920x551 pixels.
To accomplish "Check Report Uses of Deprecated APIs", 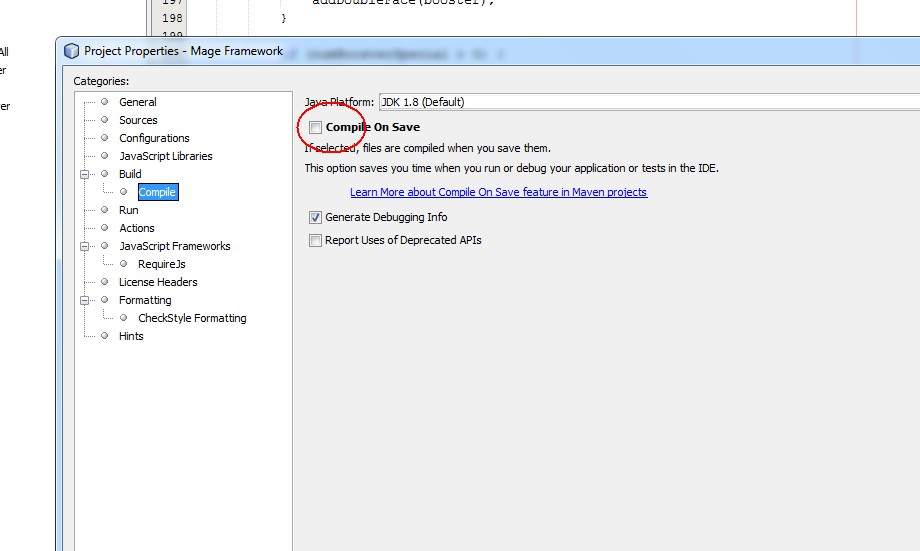I will click(316, 241).
